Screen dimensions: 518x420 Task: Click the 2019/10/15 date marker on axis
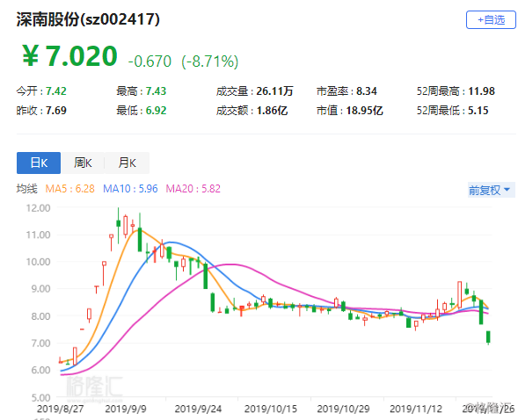[271, 409]
